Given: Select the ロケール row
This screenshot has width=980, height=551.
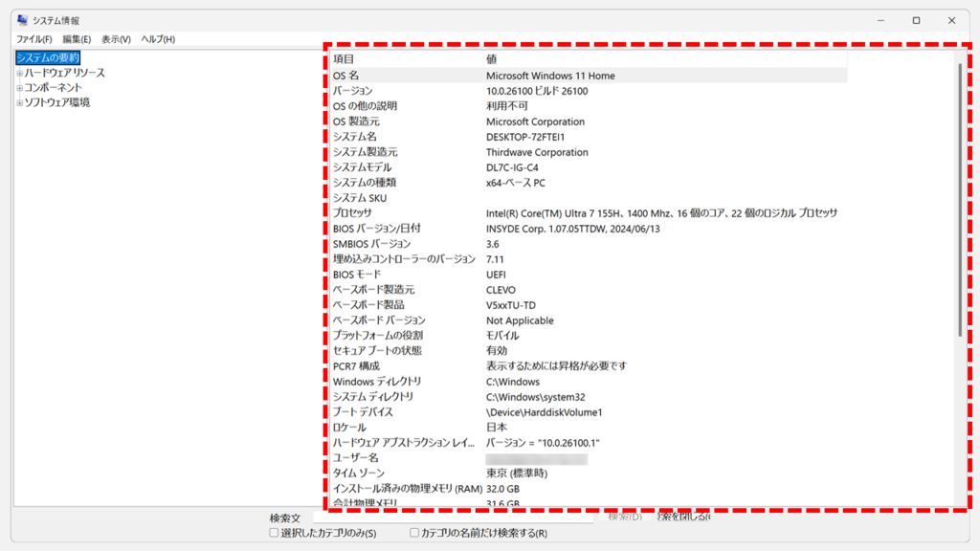Looking at the screenshot, I should (589, 428).
